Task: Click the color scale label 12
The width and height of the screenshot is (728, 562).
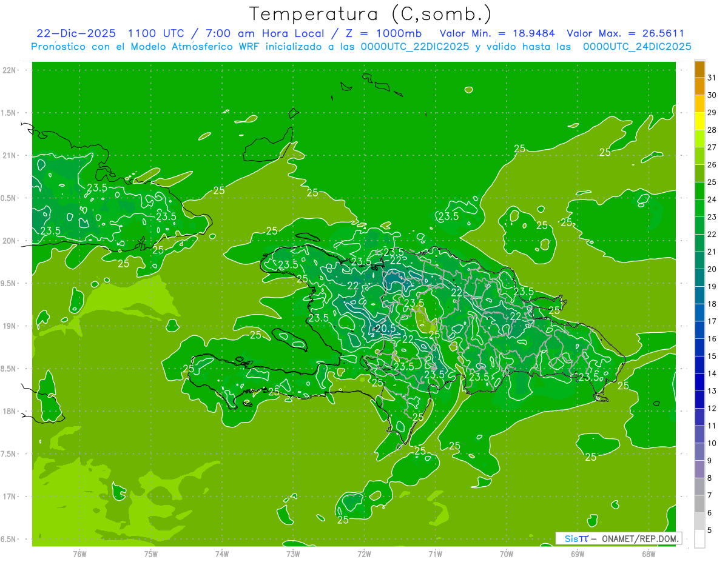Action: (x=712, y=409)
